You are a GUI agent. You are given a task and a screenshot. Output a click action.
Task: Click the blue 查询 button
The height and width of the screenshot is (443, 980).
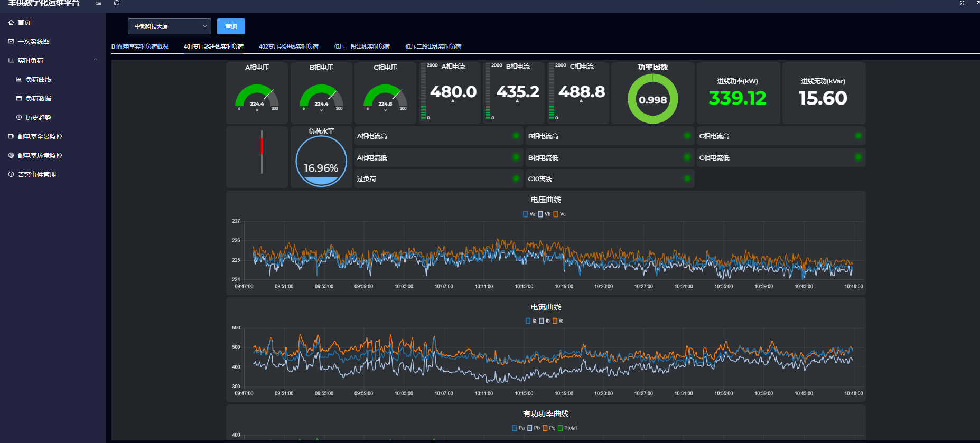(x=231, y=26)
